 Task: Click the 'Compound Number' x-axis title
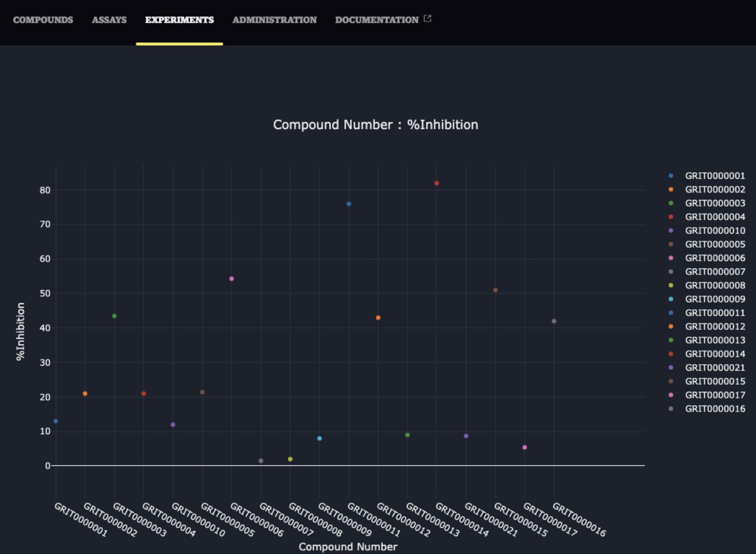[348, 547]
